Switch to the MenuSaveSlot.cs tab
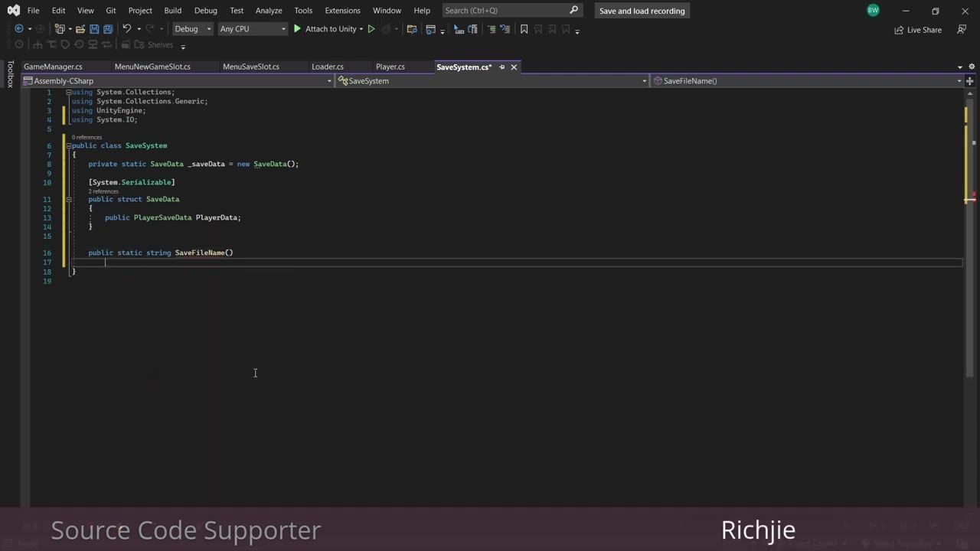The width and height of the screenshot is (980, 551). (251, 67)
